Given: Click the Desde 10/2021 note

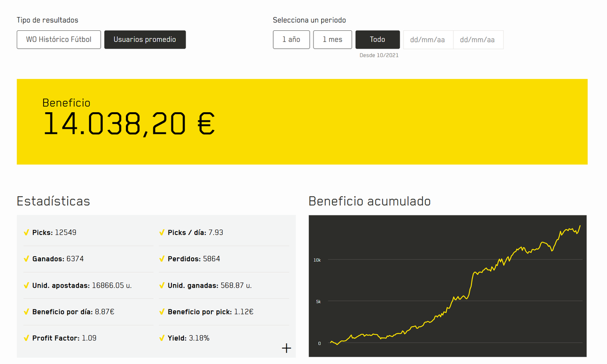Looking at the screenshot, I should tap(379, 55).
